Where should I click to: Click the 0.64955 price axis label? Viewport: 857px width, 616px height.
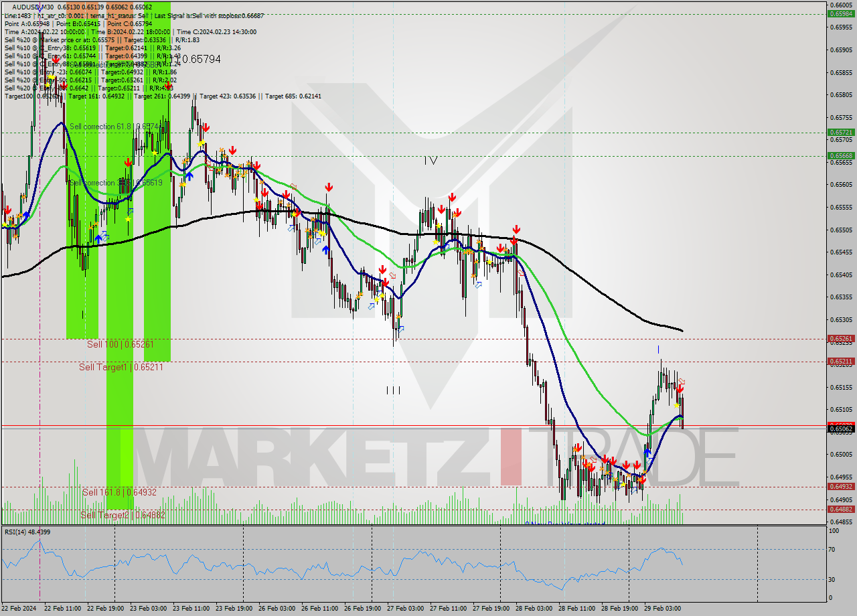pyautogui.click(x=841, y=477)
